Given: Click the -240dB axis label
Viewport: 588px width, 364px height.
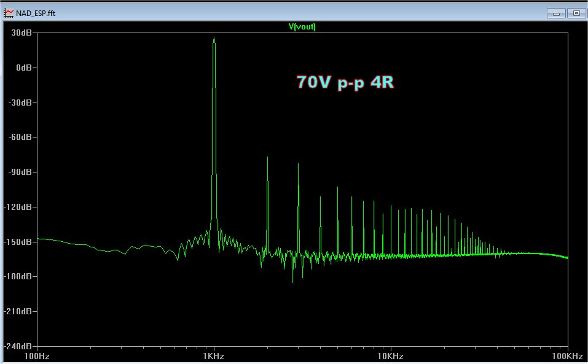Looking at the screenshot, I should (18, 346).
